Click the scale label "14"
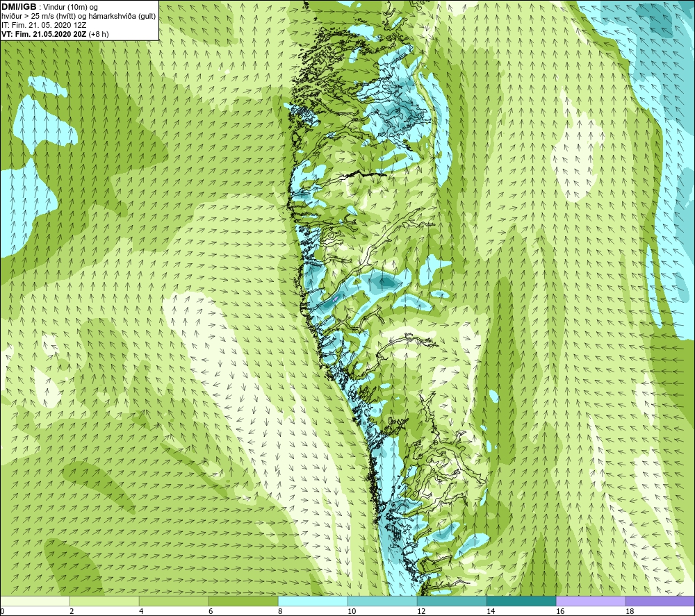Viewport: 695px width, 616px height. (x=491, y=612)
